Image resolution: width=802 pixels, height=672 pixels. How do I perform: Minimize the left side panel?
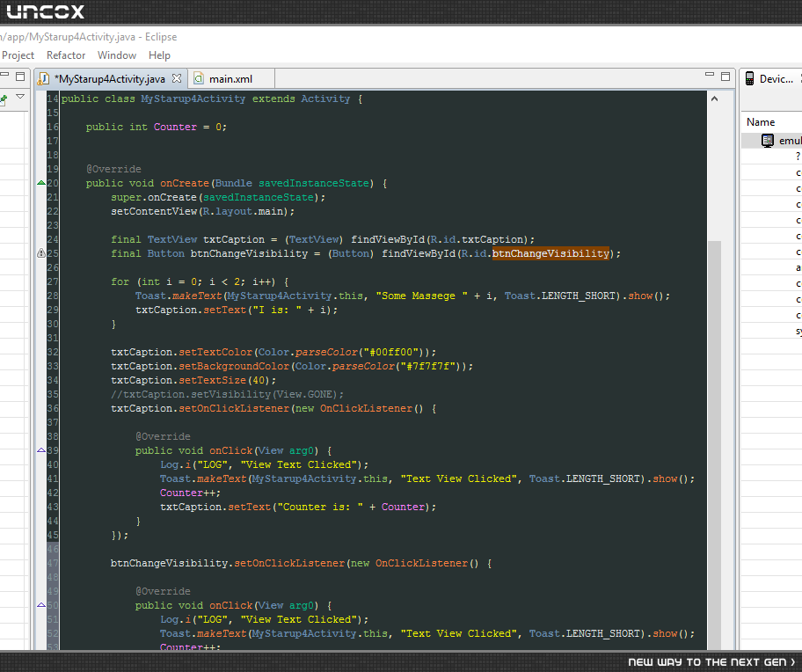[x=4, y=75]
